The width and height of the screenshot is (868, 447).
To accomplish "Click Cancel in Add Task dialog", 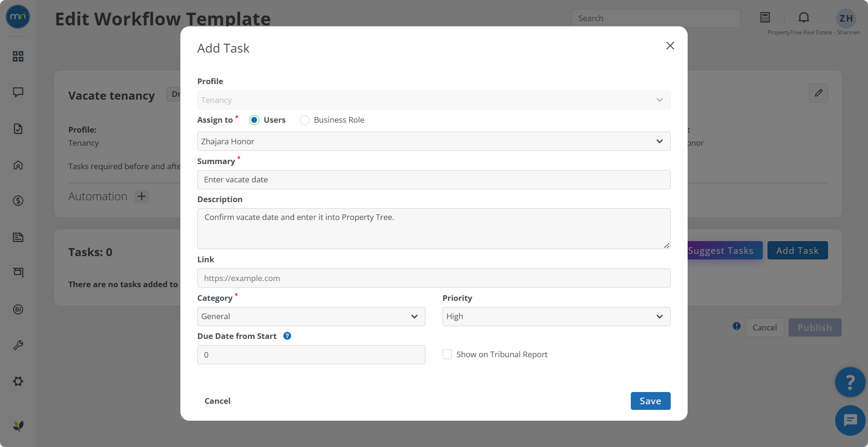I will 217,401.
